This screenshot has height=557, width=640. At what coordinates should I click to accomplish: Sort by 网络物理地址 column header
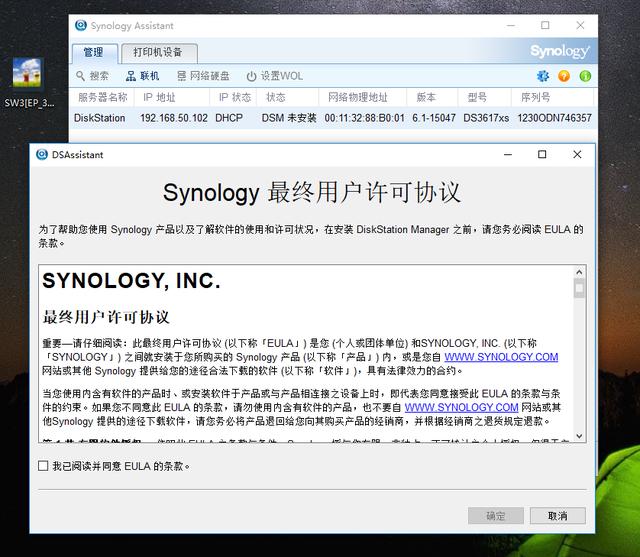362,98
